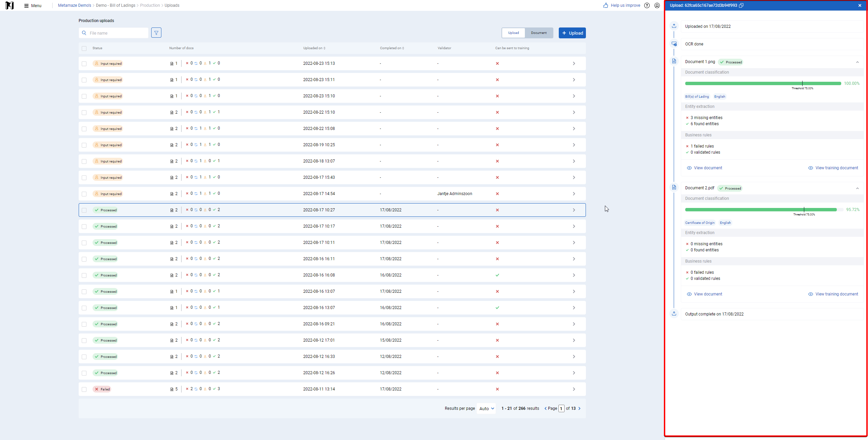Open details arrow for Failed upload row
868x440 pixels.
point(574,389)
